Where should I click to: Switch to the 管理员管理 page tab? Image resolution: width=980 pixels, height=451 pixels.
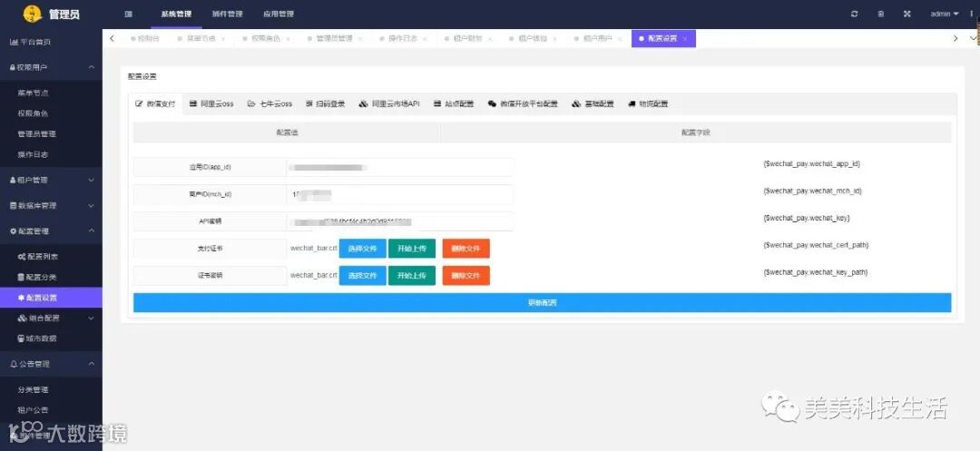334,38
